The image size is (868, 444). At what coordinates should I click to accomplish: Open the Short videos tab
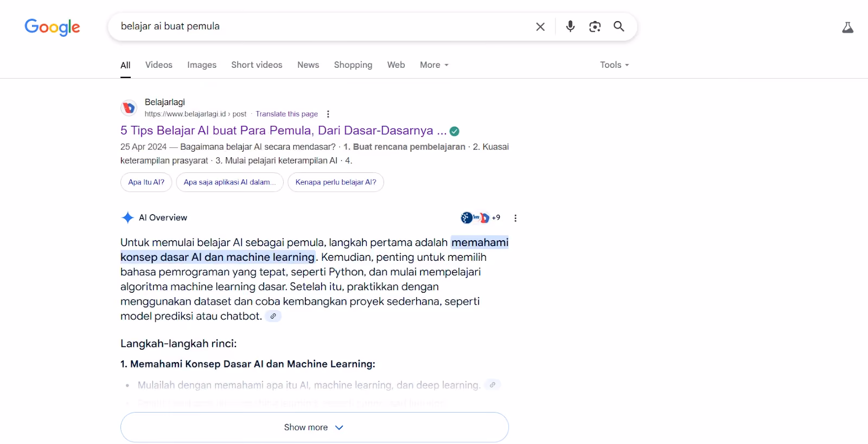tap(257, 65)
